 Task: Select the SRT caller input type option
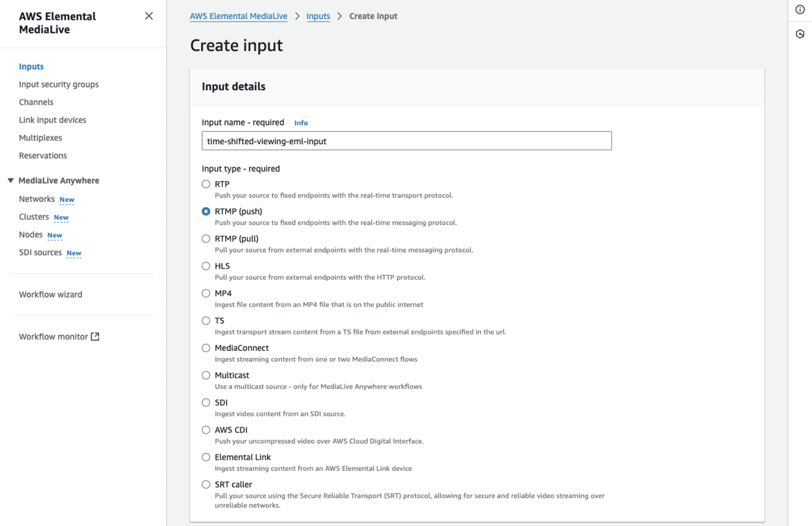[x=206, y=484]
